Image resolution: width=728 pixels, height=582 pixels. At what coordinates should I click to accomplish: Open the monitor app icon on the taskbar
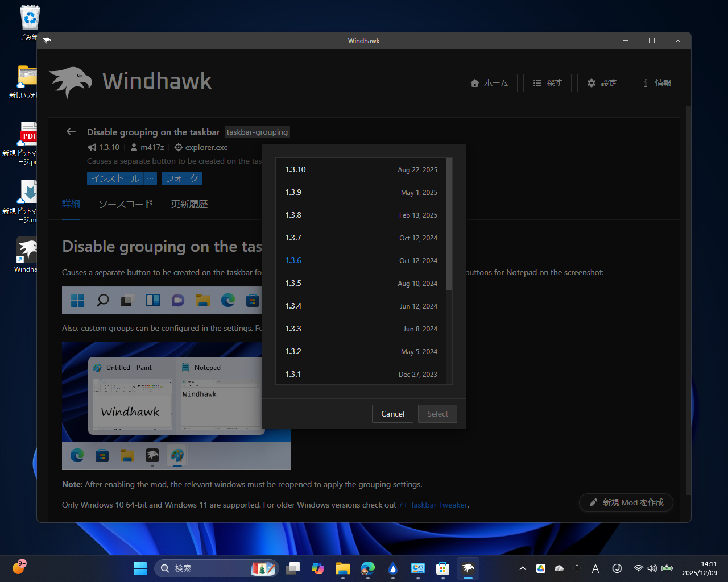point(418,568)
